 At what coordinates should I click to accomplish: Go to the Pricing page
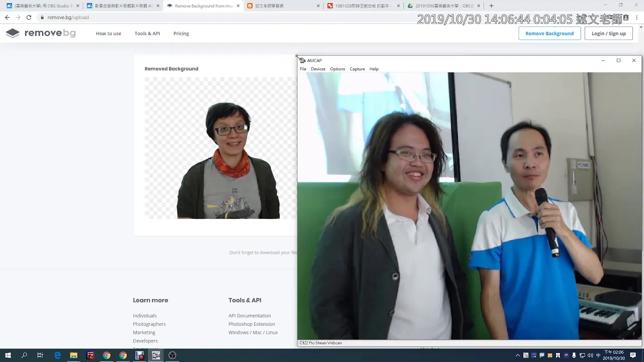point(181,34)
